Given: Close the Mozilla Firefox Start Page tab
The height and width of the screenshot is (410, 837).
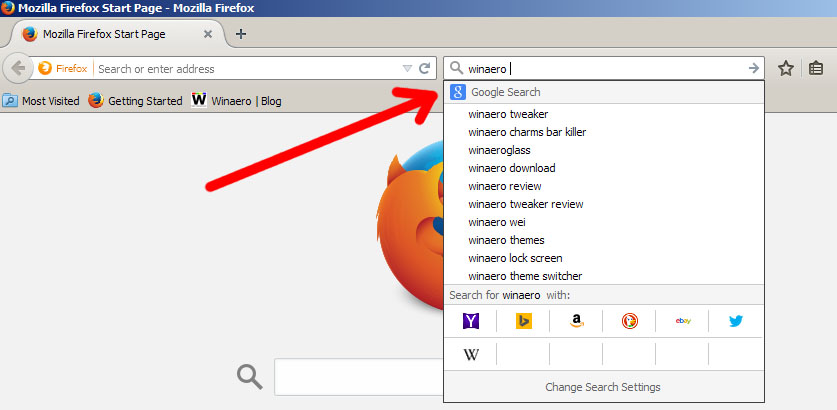Looking at the screenshot, I should click(208, 34).
